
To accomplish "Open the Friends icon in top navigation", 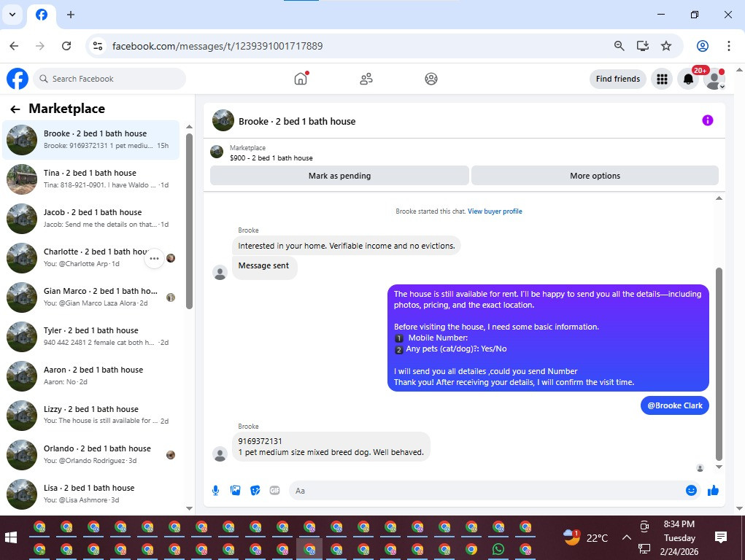I will click(x=366, y=78).
